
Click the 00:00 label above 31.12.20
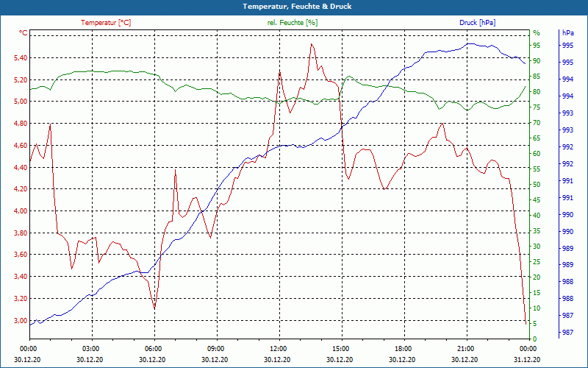527,348
